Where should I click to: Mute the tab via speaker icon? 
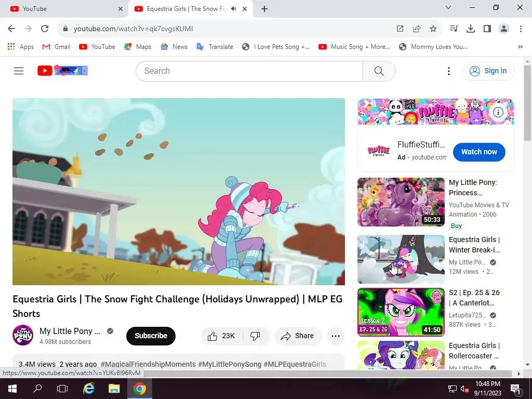(233, 9)
